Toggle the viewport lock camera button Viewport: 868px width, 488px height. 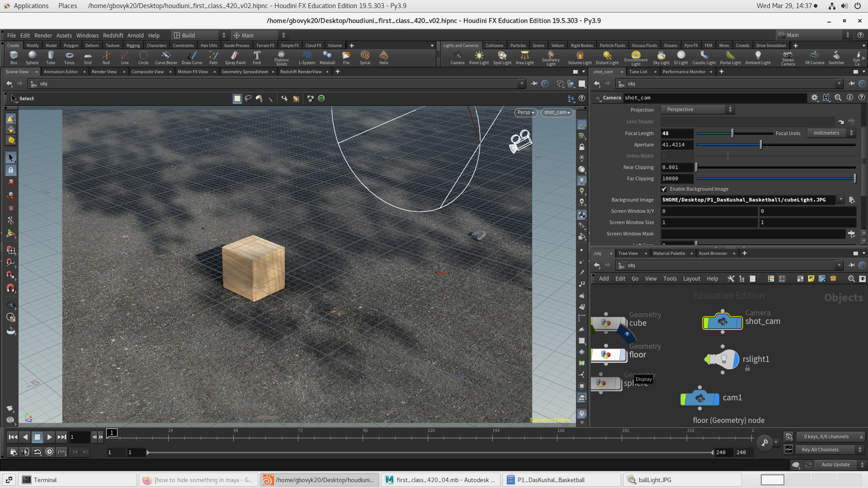point(582,147)
